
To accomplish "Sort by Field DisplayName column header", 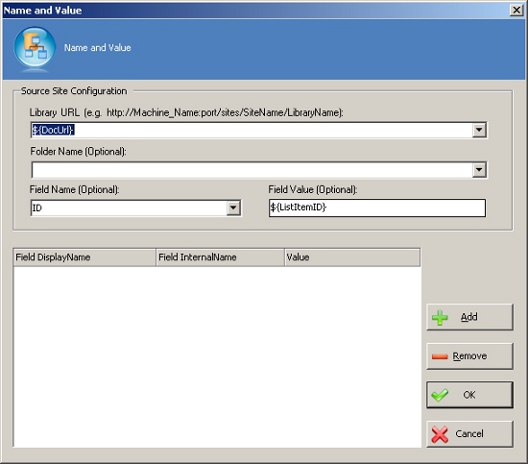I will [85, 257].
